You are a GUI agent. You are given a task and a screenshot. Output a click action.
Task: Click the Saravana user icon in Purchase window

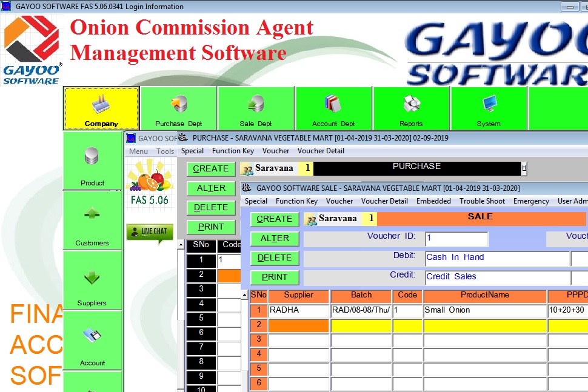(x=248, y=169)
